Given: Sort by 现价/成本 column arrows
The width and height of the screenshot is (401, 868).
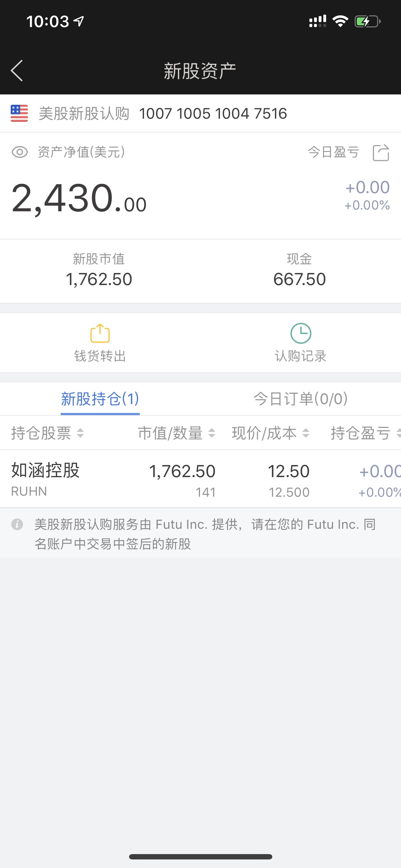Looking at the screenshot, I should click(x=306, y=433).
